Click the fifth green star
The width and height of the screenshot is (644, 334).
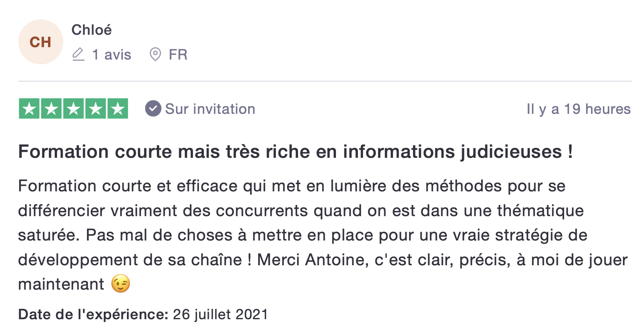click(x=118, y=109)
